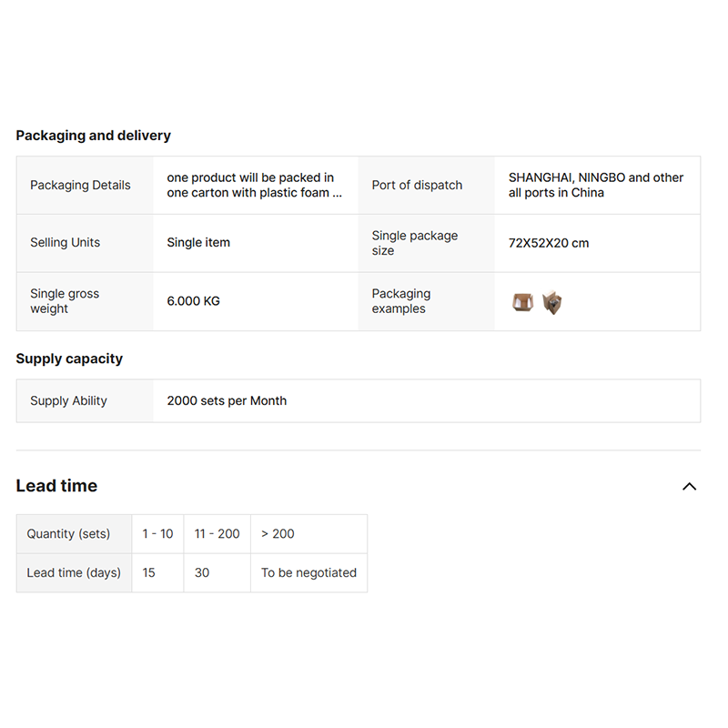Image resolution: width=728 pixels, height=728 pixels.
Task: Click the Supply capacity heading
Action: (69, 359)
